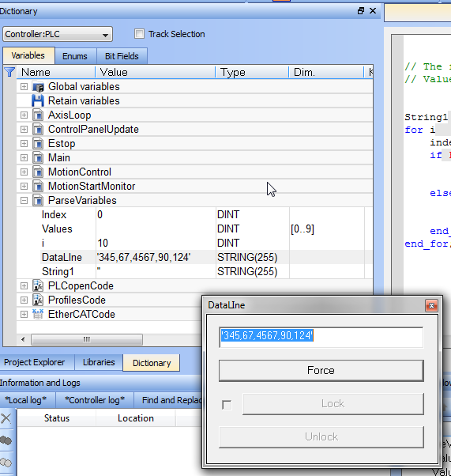This screenshot has width=451, height=476.
Task: Expand the Estop node
Action: point(24,144)
